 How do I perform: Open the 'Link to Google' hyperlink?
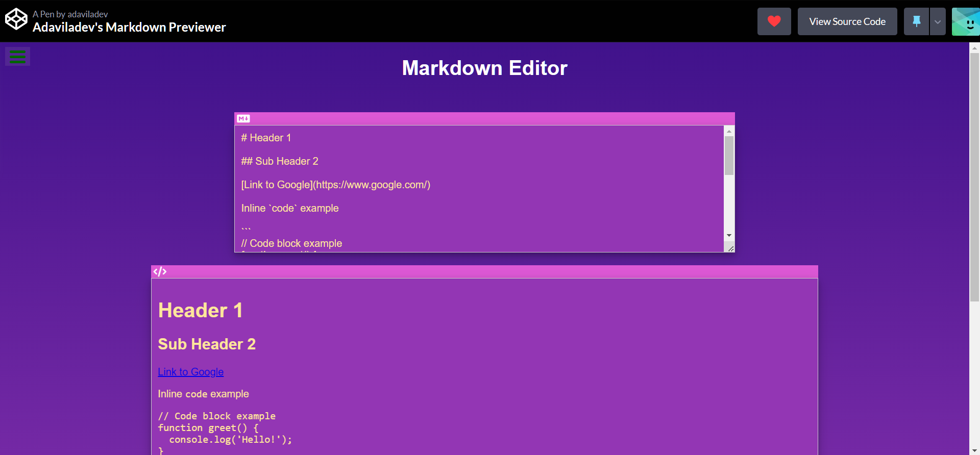point(190,372)
